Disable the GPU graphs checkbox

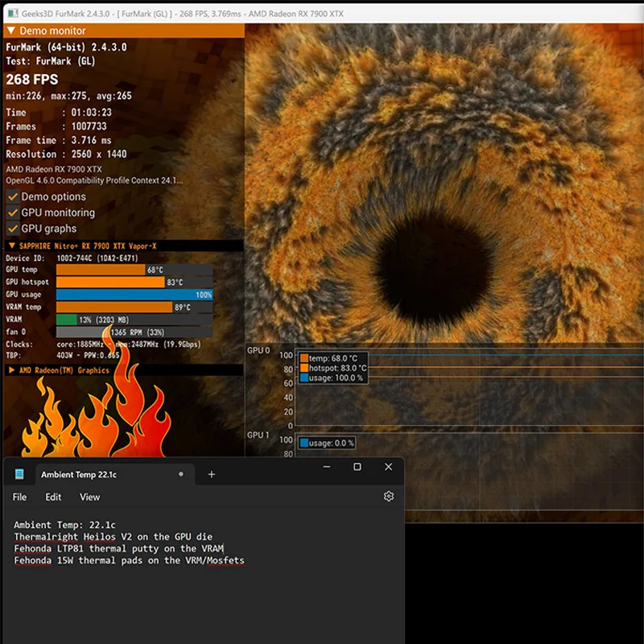point(13,229)
